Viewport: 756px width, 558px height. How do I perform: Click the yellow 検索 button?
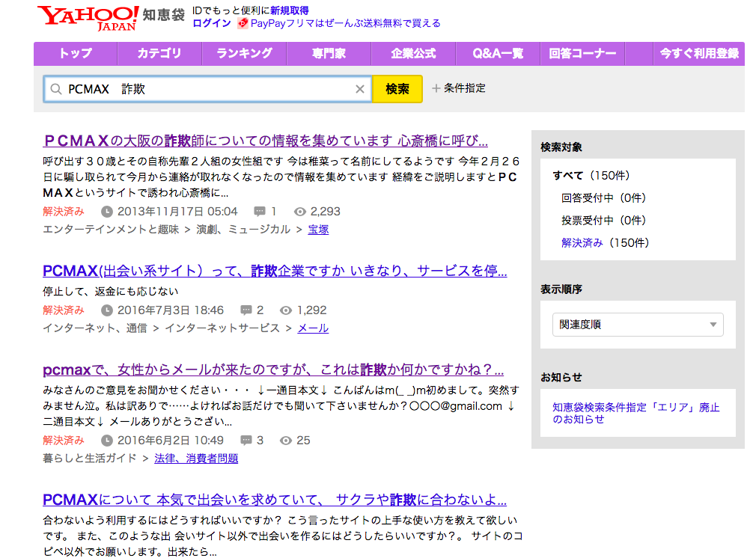[x=397, y=89]
